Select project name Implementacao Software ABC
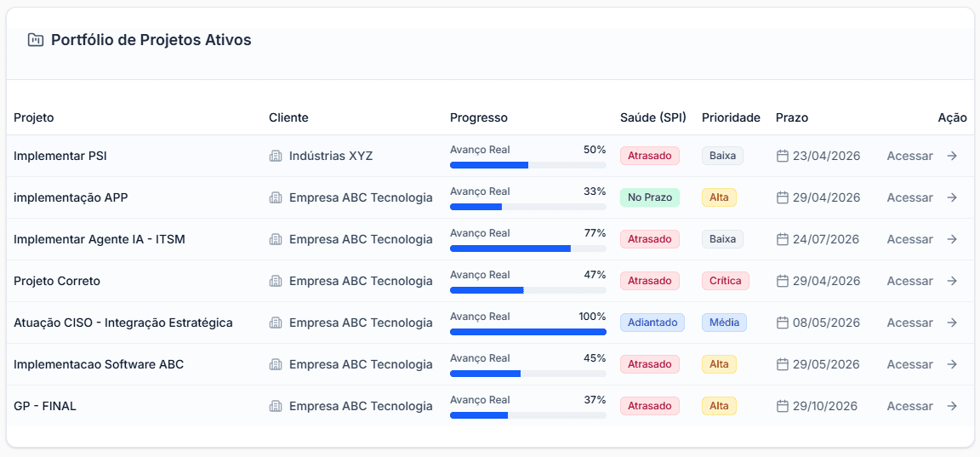The height and width of the screenshot is (457, 980). click(x=99, y=364)
